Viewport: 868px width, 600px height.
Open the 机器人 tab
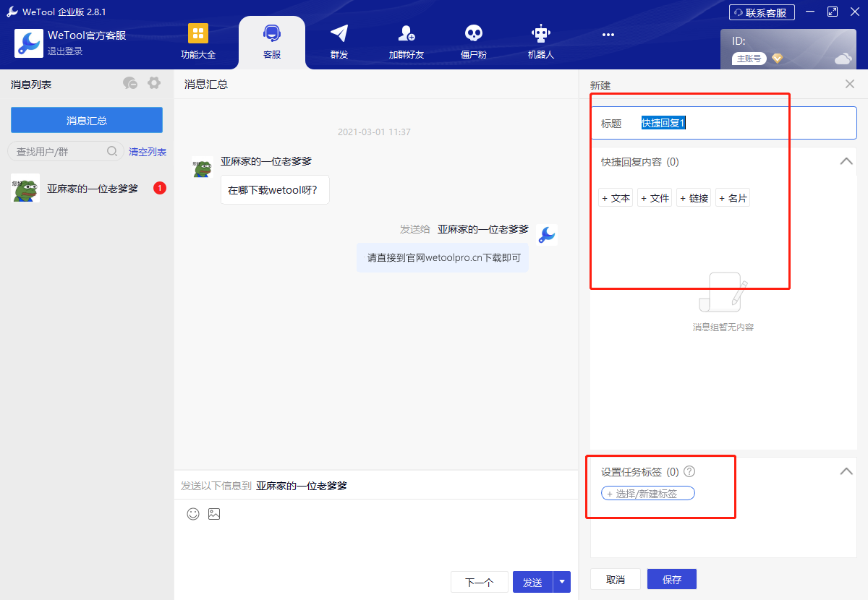[541, 42]
